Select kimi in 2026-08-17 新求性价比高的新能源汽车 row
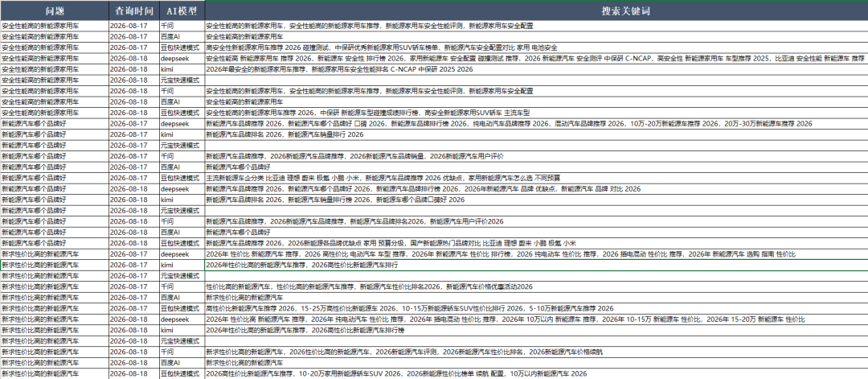The image size is (868, 379). click(182, 265)
